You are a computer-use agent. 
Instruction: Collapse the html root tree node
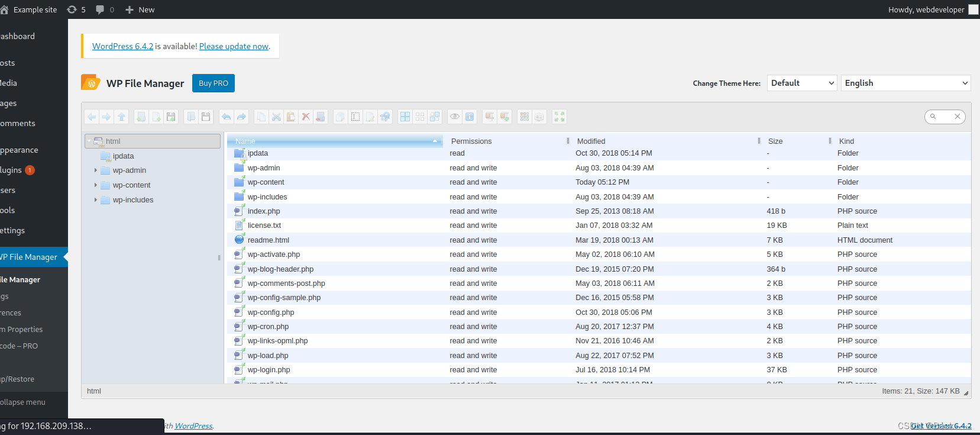89,141
